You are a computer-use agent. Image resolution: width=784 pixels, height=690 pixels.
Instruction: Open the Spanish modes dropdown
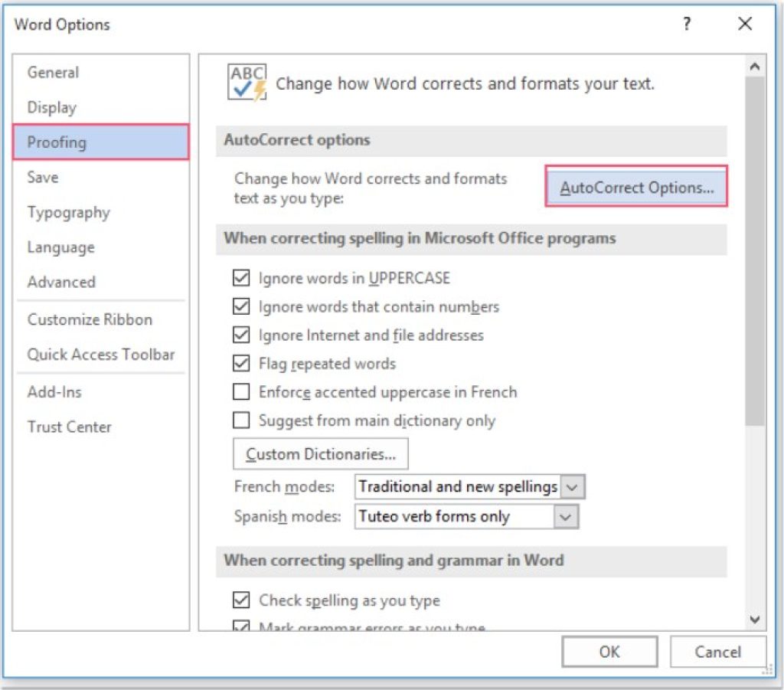click(x=565, y=516)
